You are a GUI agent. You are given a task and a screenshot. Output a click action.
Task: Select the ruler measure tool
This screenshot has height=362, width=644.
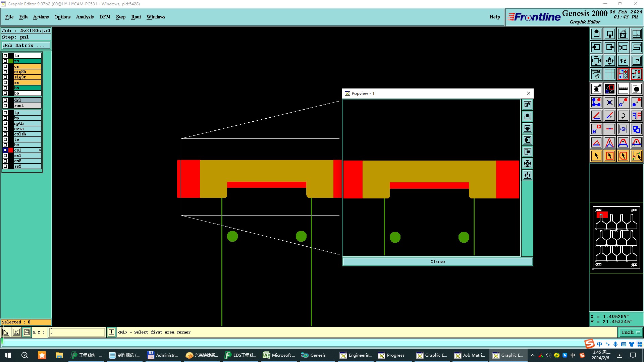(x=623, y=89)
